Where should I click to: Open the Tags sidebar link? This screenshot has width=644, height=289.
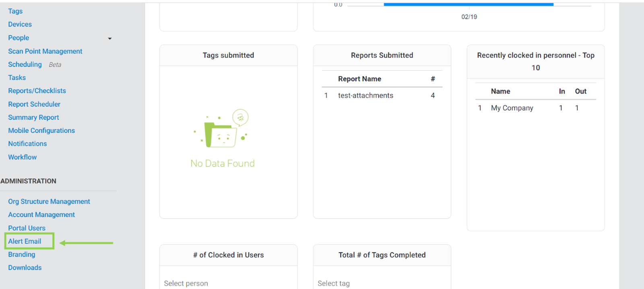(15, 11)
